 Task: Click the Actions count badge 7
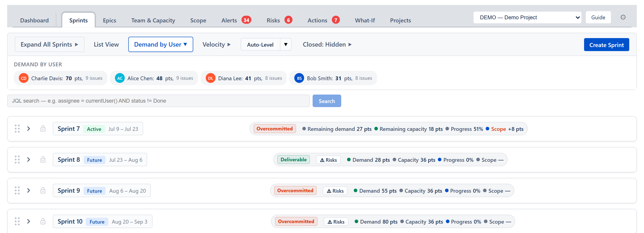336,20
